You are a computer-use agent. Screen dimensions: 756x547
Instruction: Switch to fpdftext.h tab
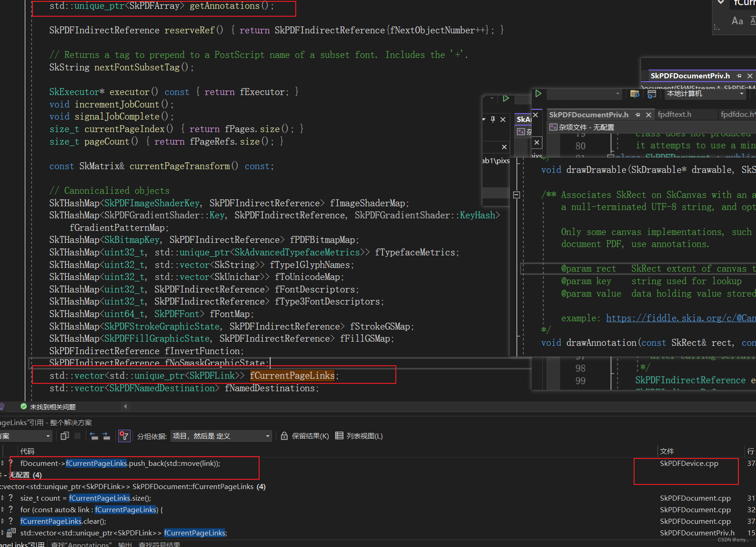coord(674,114)
